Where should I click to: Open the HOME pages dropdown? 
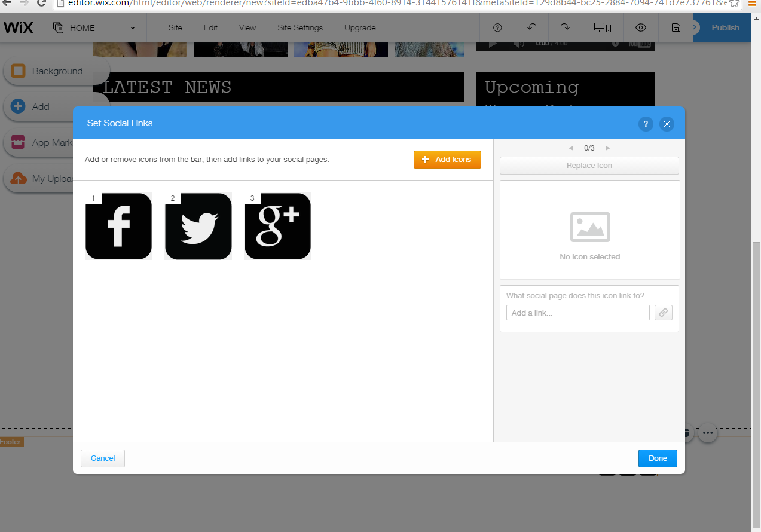pos(94,27)
